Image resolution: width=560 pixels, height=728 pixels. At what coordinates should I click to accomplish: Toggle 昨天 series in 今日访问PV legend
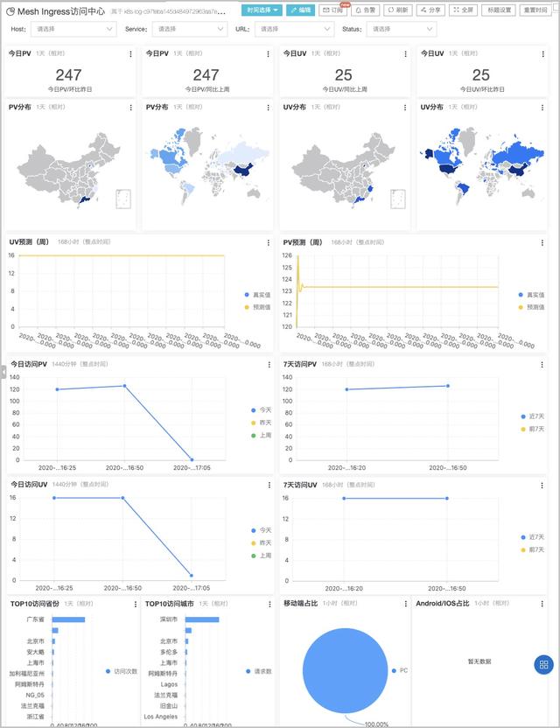pos(261,423)
